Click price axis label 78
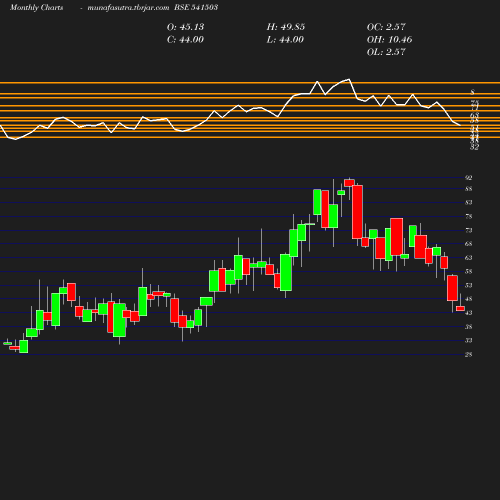Viewport: 500px width, 500px height. coord(469,216)
